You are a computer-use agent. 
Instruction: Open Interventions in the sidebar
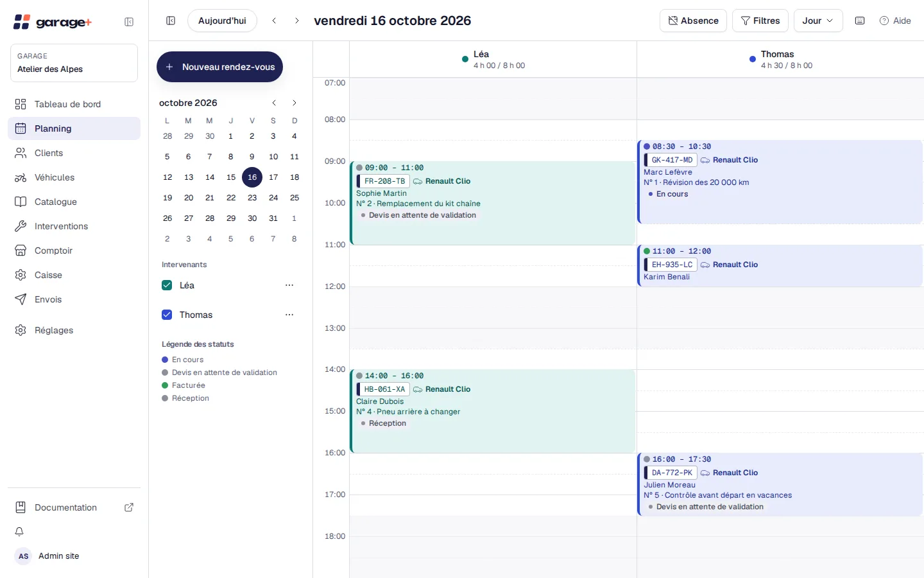pos(74,226)
